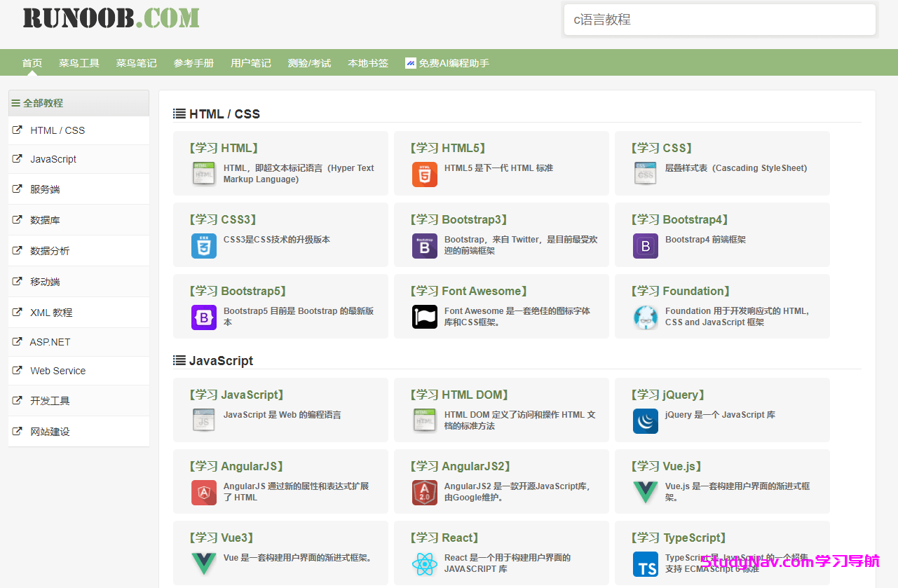Expand the 全部教程 sidebar header
Screen dimensions: 898x588
(x=43, y=103)
